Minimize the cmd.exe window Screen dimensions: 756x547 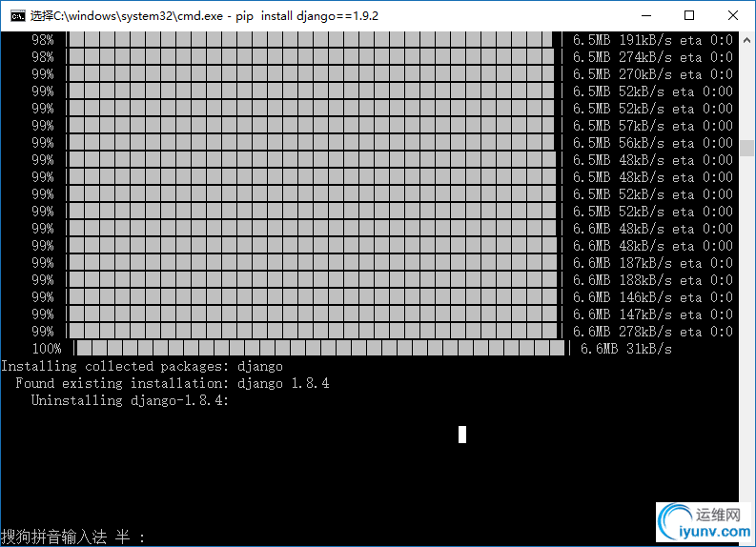click(x=646, y=15)
